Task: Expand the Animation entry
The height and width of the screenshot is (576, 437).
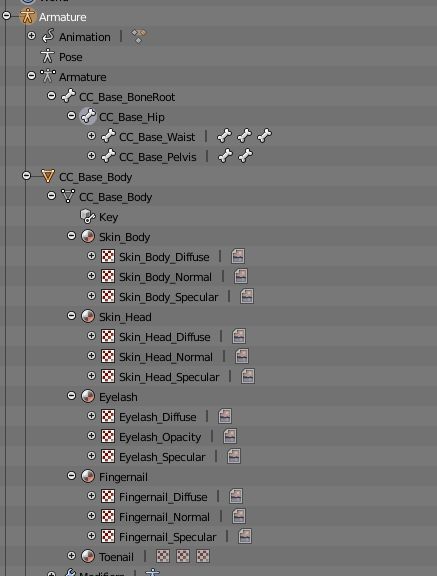Action: 32,36
